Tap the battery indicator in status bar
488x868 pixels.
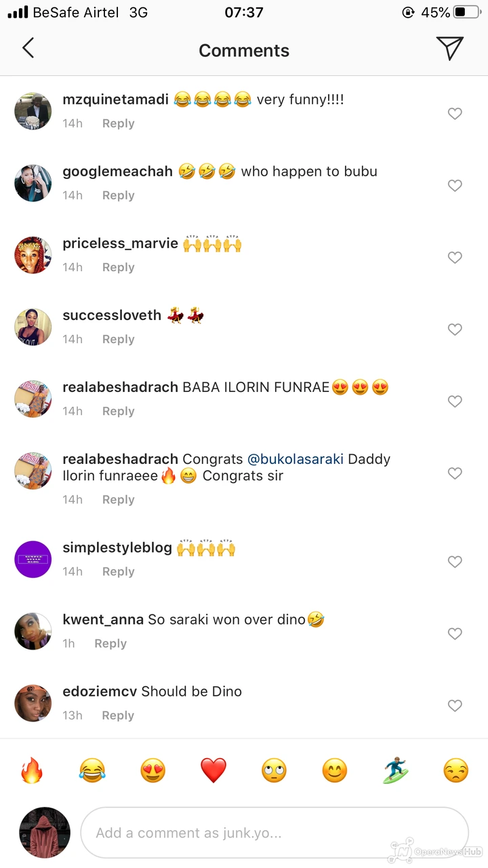(x=468, y=12)
